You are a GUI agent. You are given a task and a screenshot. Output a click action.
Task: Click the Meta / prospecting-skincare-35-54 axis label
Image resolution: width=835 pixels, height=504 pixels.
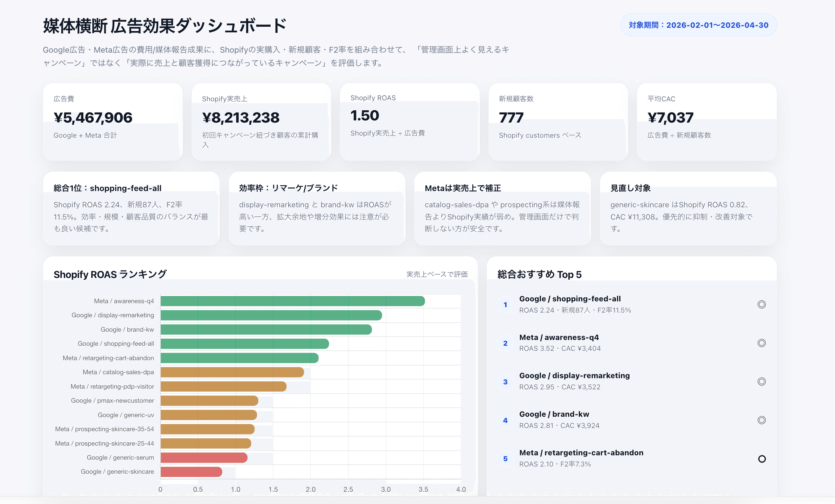pos(105,429)
